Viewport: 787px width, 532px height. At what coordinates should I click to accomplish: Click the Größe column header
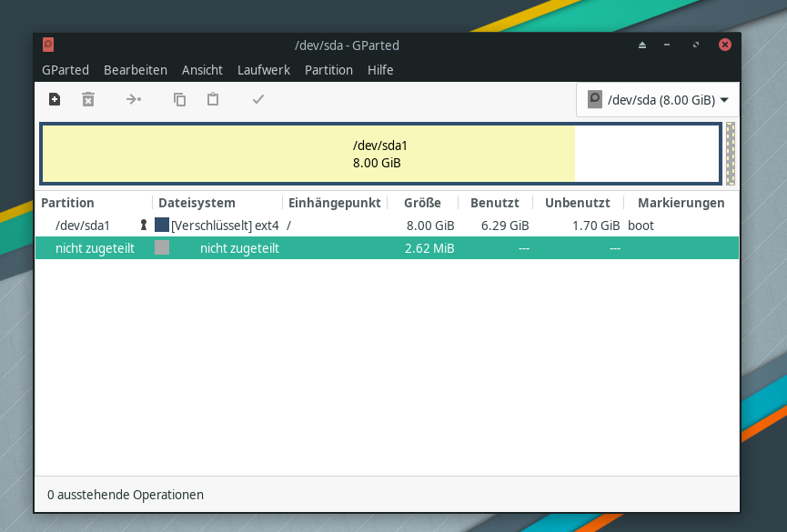(422, 203)
